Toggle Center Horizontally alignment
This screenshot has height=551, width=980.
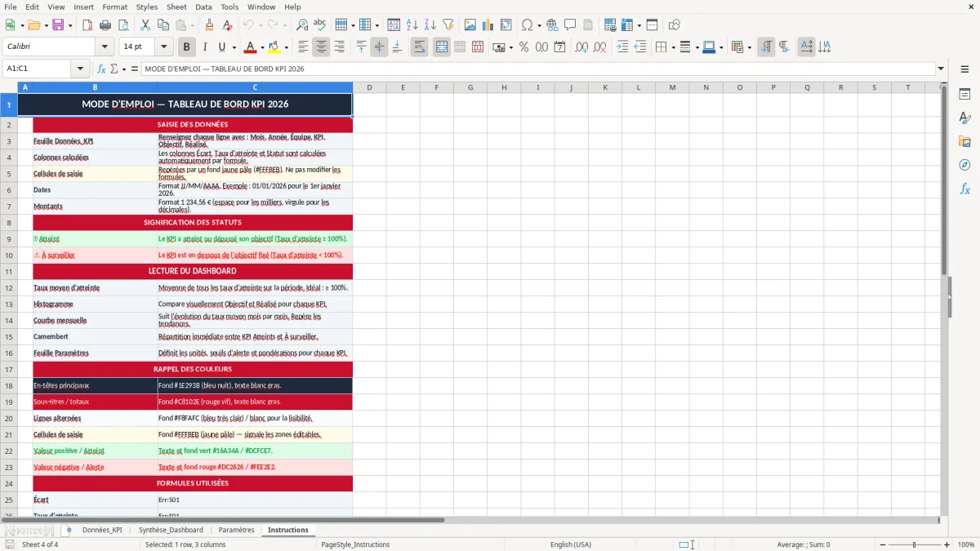321,47
